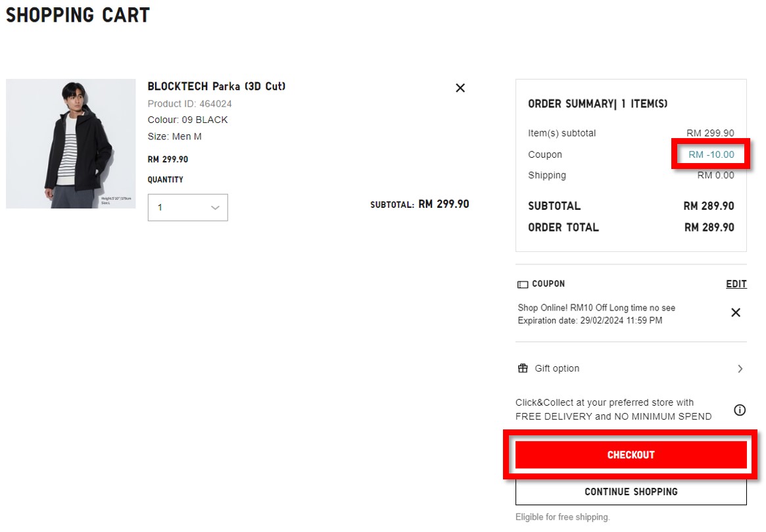Remove the applied RM10 Off coupon
Viewport: 766px width, 532px height.
click(736, 313)
